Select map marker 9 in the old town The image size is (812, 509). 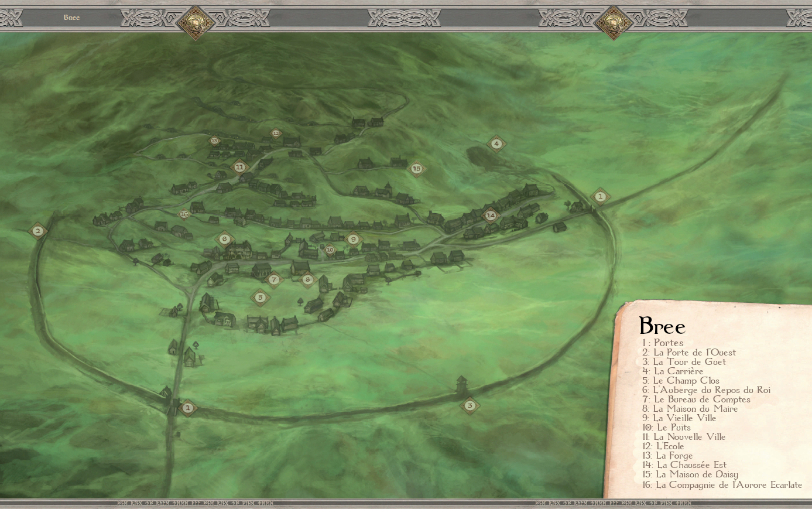point(352,239)
